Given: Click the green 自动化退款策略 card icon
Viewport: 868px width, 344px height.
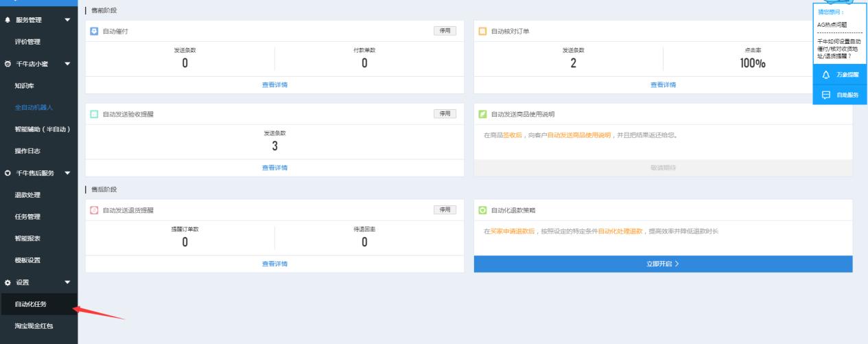Looking at the screenshot, I should (x=483, y=210).
